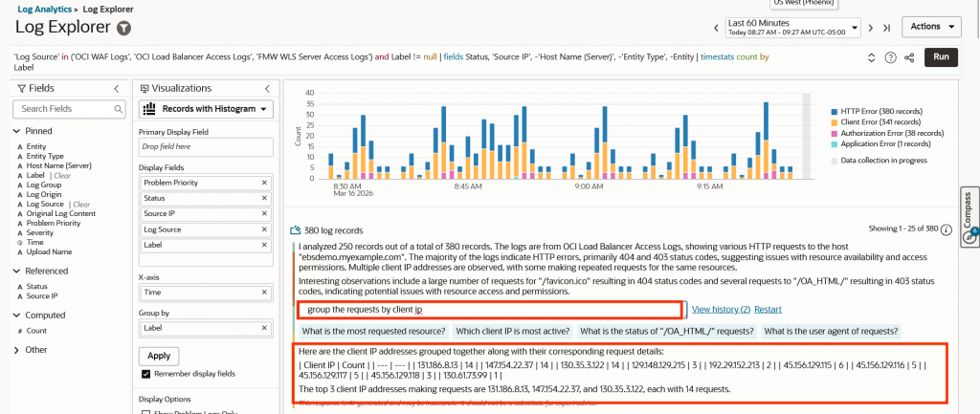
Task: Select Entity Type in Pinned fields
Action: click(x=45, y=156)
